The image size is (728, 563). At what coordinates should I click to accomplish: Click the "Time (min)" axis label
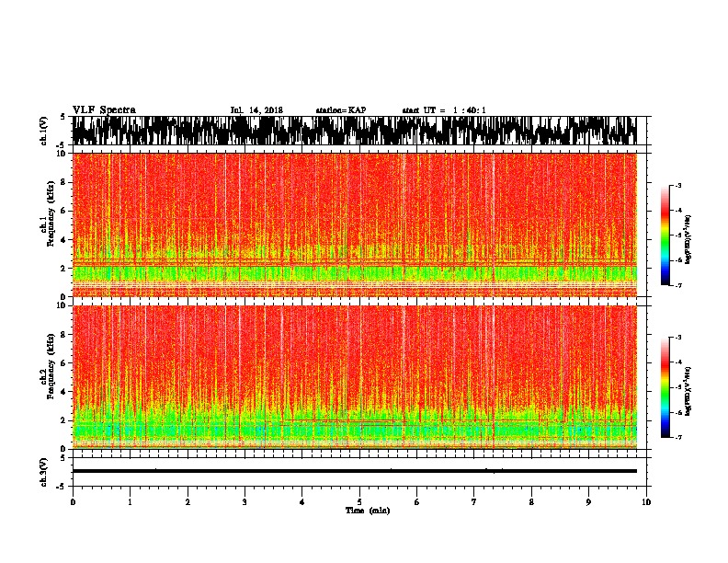368,511
